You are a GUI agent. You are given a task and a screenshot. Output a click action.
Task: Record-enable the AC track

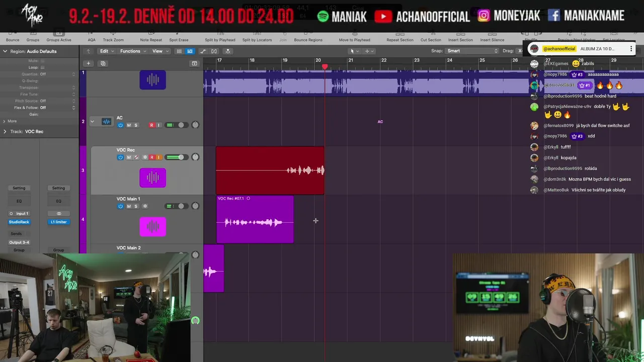click(151, 125)
